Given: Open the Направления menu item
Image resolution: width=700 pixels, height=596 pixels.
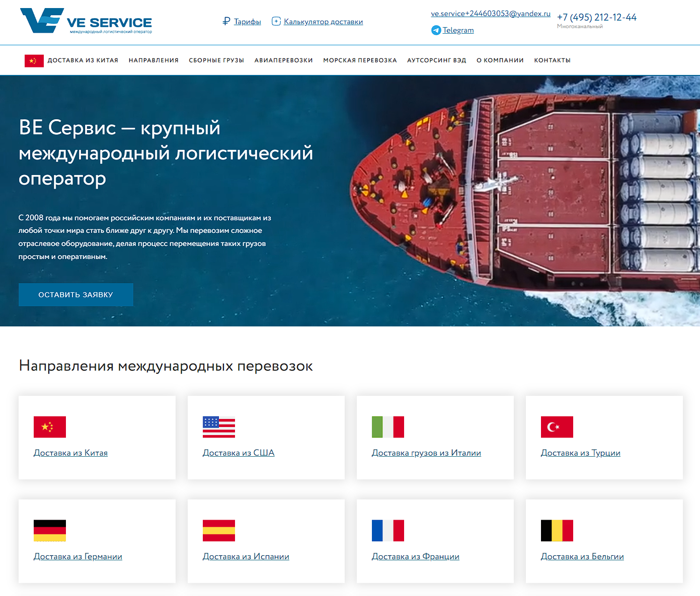Looking at the screenshot, I should click(x=153, y=60).
